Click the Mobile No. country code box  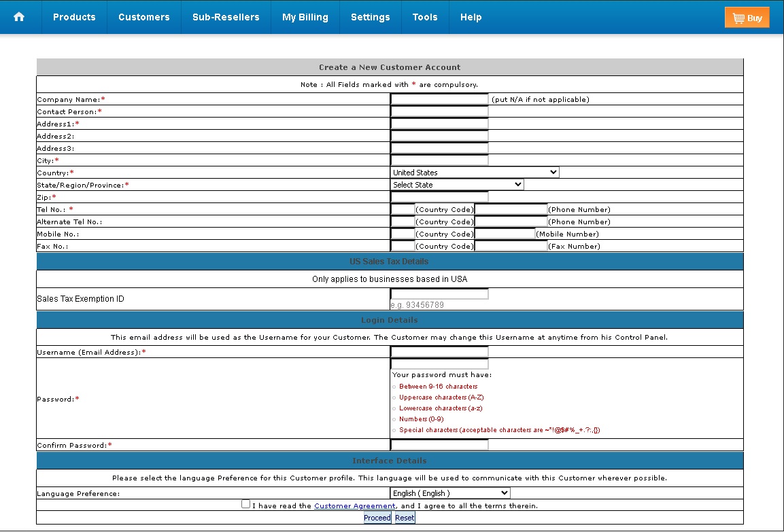click(x=403, y=233)
